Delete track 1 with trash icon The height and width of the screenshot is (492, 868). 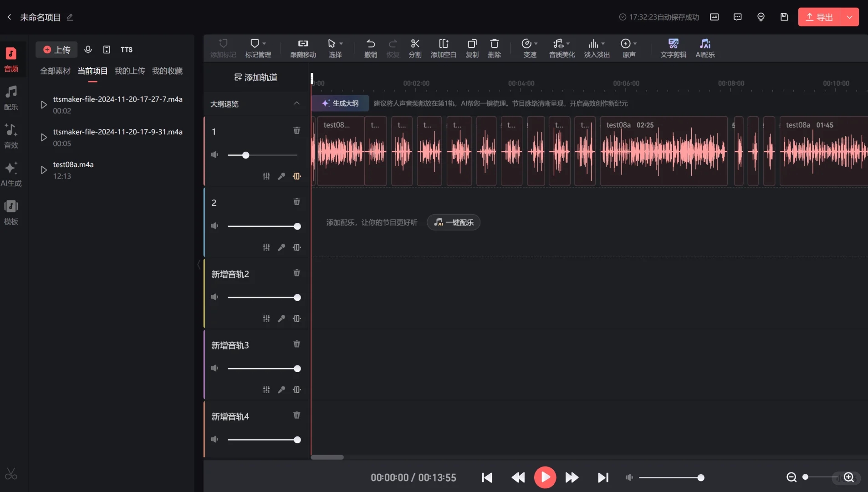point(296,130)
